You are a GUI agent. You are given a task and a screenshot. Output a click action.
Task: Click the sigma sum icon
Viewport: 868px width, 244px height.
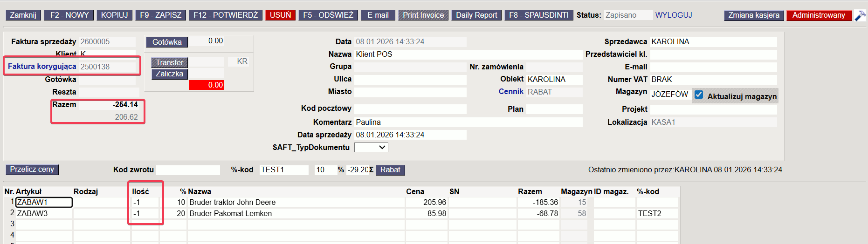coord(371,170)
